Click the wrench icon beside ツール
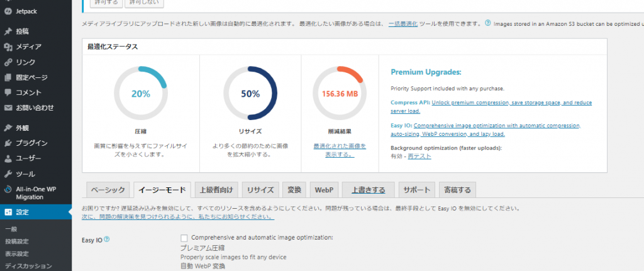 point(8,174)
